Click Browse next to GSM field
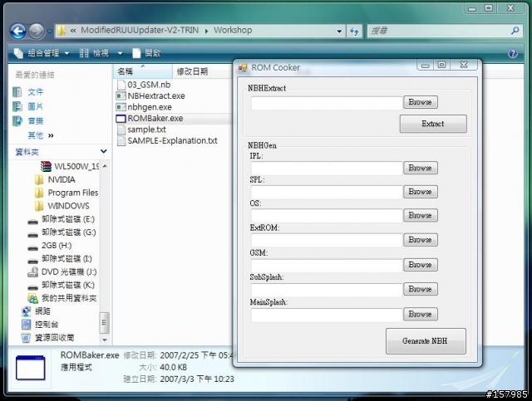Image resolution: width=532 pixels, height=401 pixels. 421,265
